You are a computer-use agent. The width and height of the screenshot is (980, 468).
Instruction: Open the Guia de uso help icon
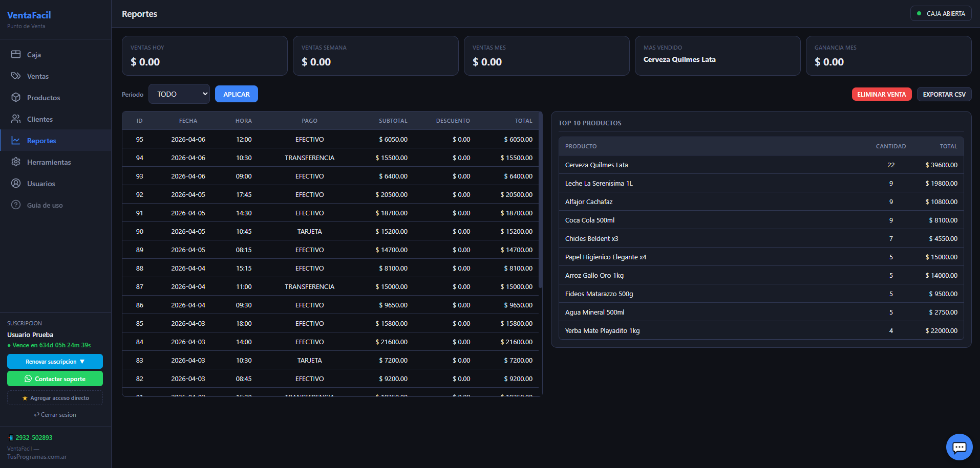point(16,205)
